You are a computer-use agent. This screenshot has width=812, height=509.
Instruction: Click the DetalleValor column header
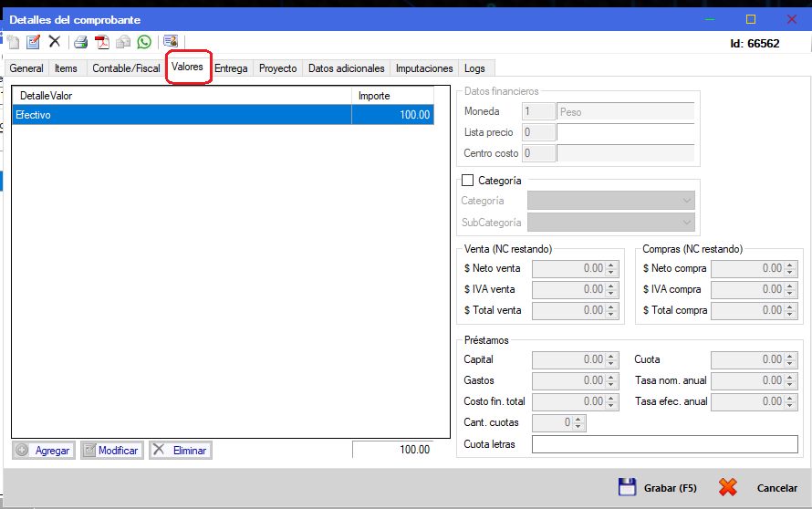coord(182,95)
